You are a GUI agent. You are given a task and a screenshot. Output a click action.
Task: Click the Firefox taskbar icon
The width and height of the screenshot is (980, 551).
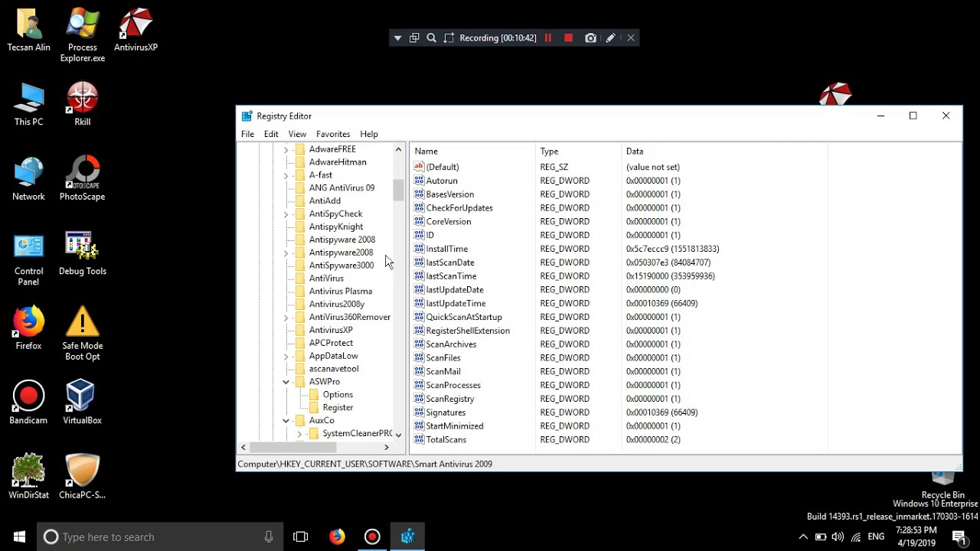(x=337, y=536)
